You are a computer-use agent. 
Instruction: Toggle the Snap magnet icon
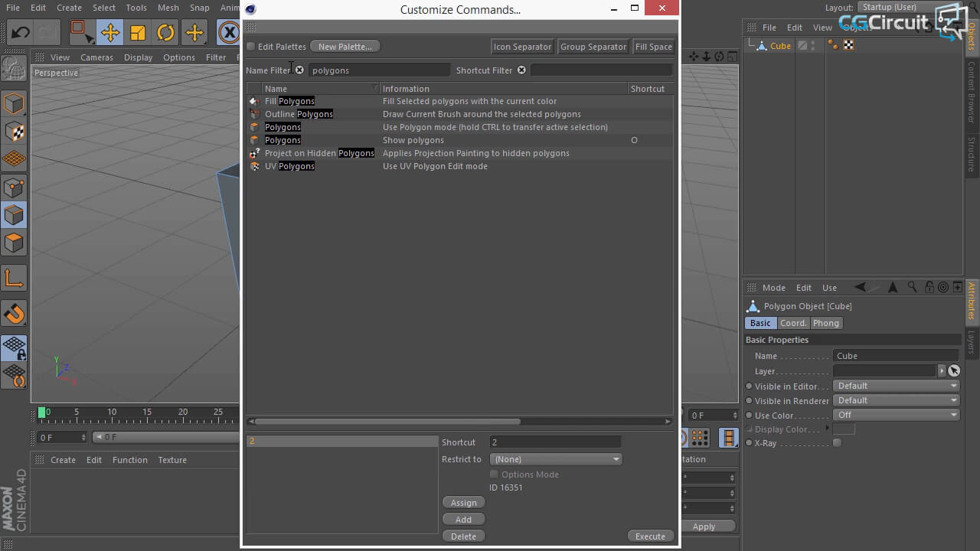click(14, 313)
